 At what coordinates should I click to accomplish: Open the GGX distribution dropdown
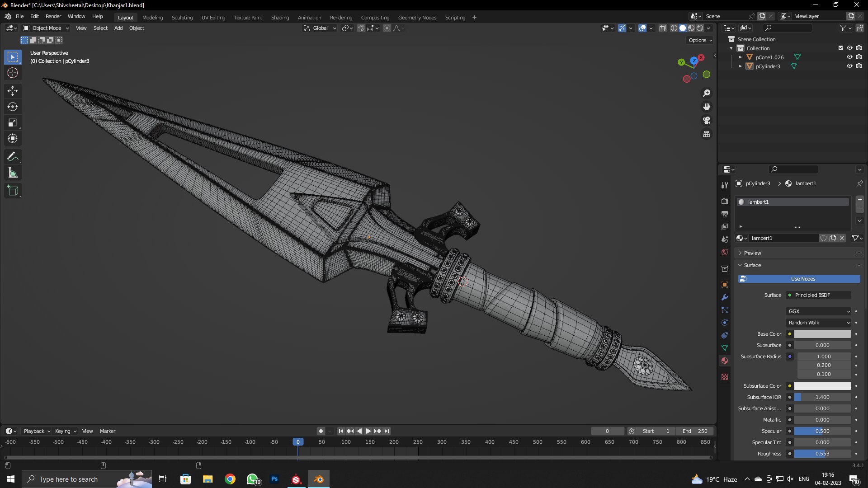pos(819,311)
